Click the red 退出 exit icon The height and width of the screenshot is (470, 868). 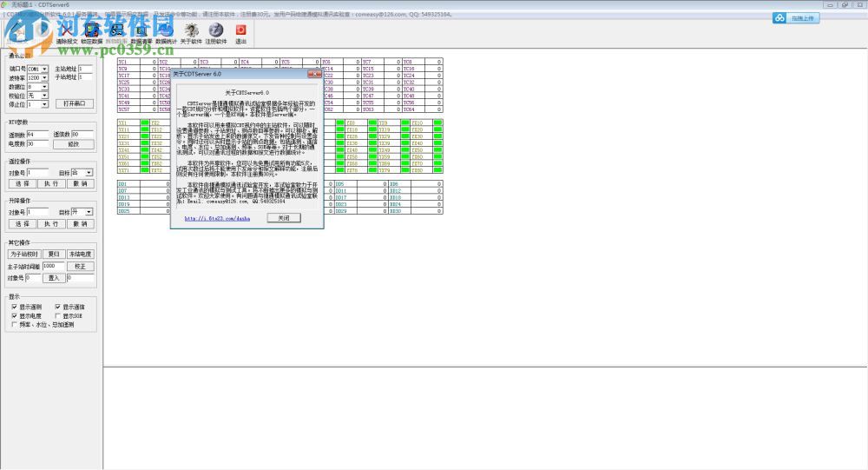pyautogui.click(x=240, y=30)
